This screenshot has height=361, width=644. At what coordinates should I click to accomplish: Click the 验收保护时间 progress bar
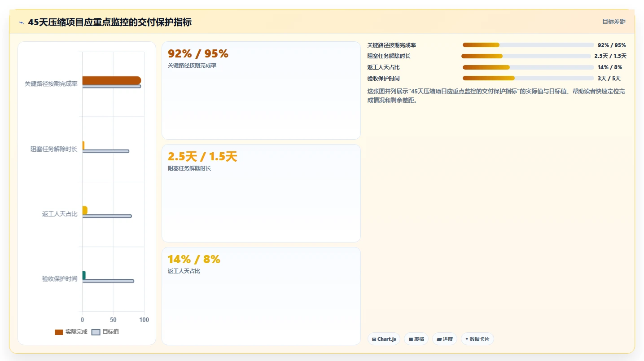click(x=528, y=78)
